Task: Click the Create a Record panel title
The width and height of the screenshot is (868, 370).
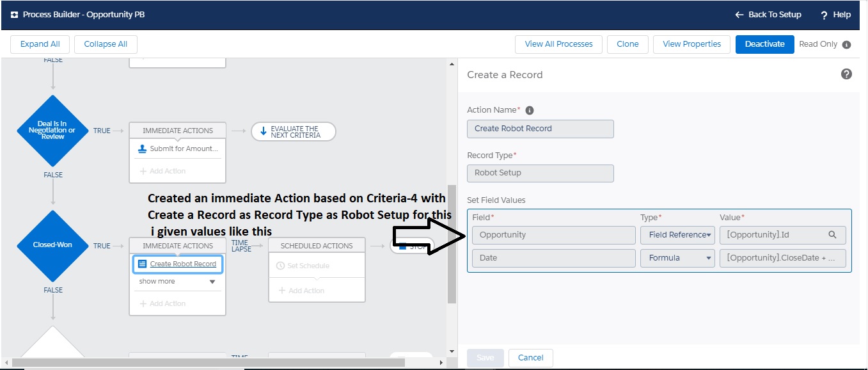Action: [505, 75]
